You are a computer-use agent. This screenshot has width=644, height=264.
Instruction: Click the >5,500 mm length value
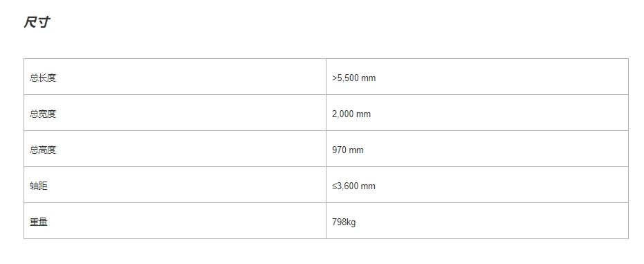(x=354, y=78)
